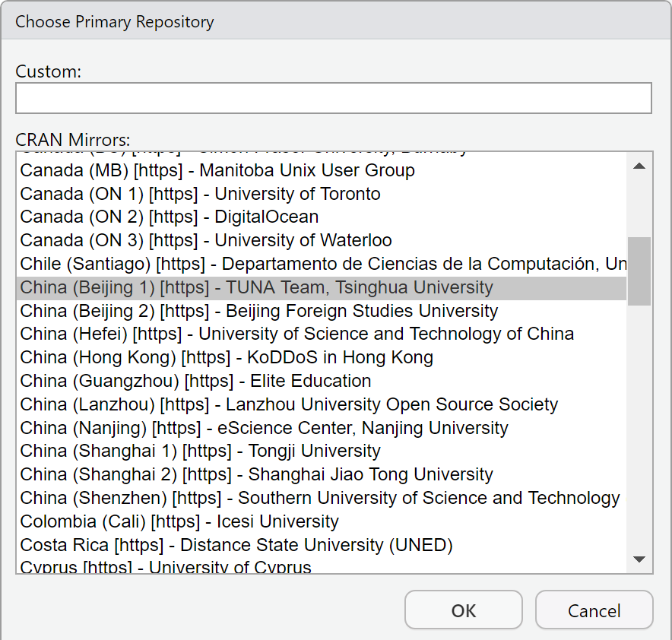The height and width of the screenshot is (640, 672).
Task: Select China (Shanghai 1) Tongji University
Action: tap(200, 451)
